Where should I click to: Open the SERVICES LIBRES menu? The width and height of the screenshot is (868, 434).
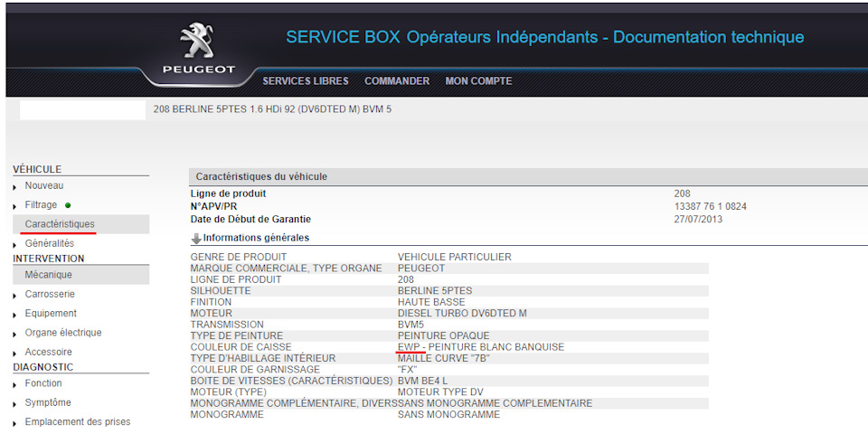(306, 81)
